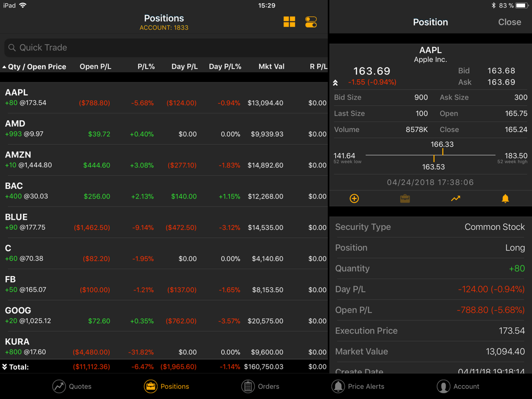Switch to the grid tile view
This screenshot has height=399, width=532.
pyautogui.click(x=289, y=22)
